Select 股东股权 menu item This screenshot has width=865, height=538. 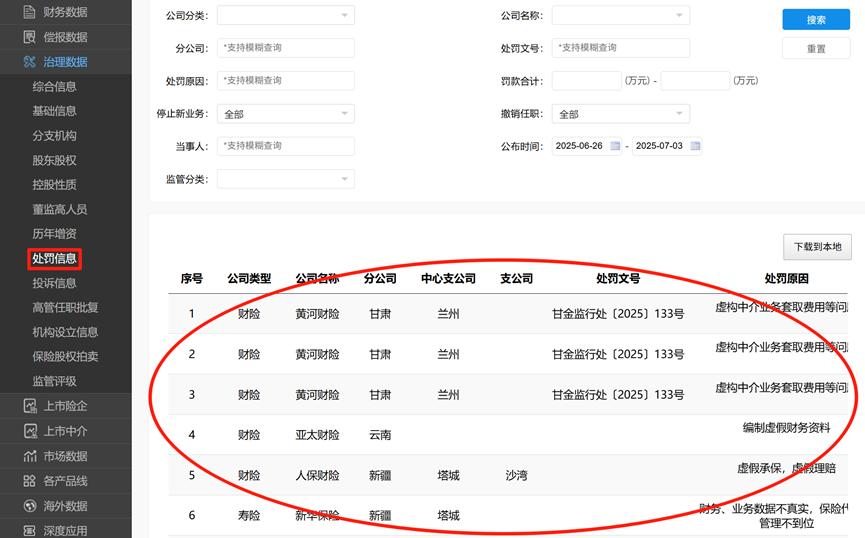pyautogui.click(x=54, y=161)
